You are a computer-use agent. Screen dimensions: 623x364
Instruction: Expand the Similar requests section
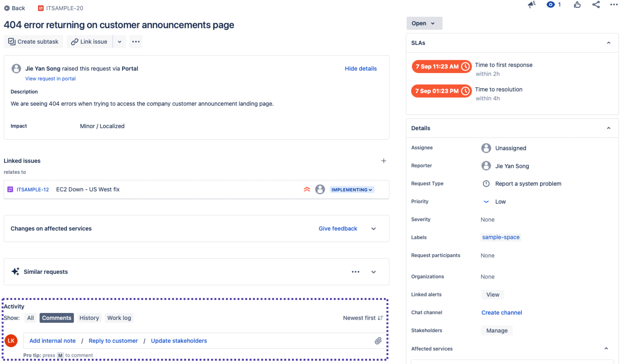(373, 272)
